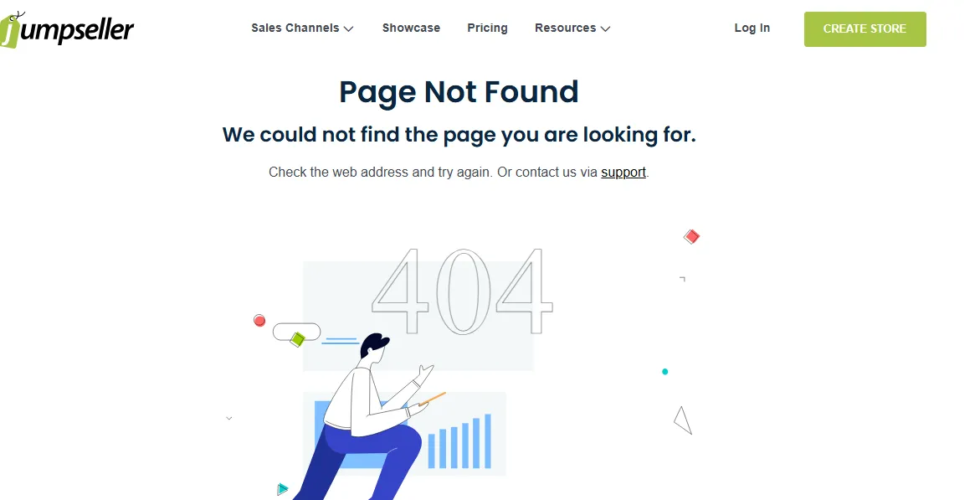Click the teal play-shaped triangle icon
The width and height of the screenshot is (980, 500).
(x=283, y=489)
